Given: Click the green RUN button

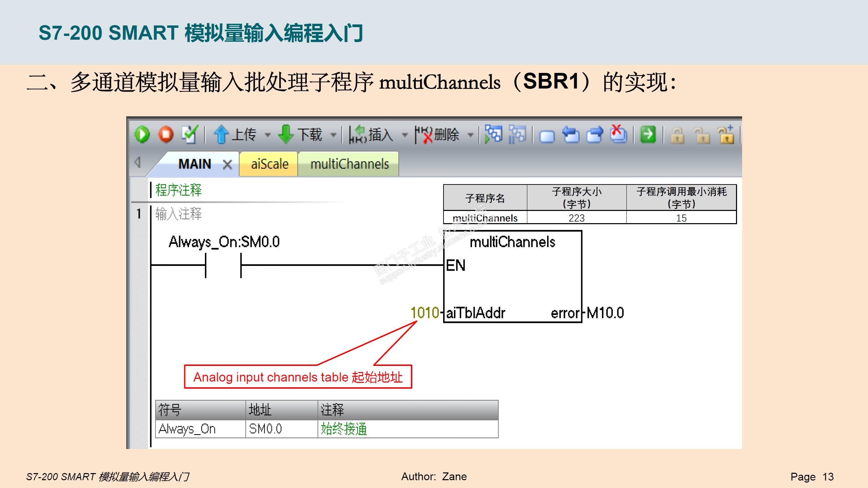Looking at the screenshot, I should click(x=142, y=135).
